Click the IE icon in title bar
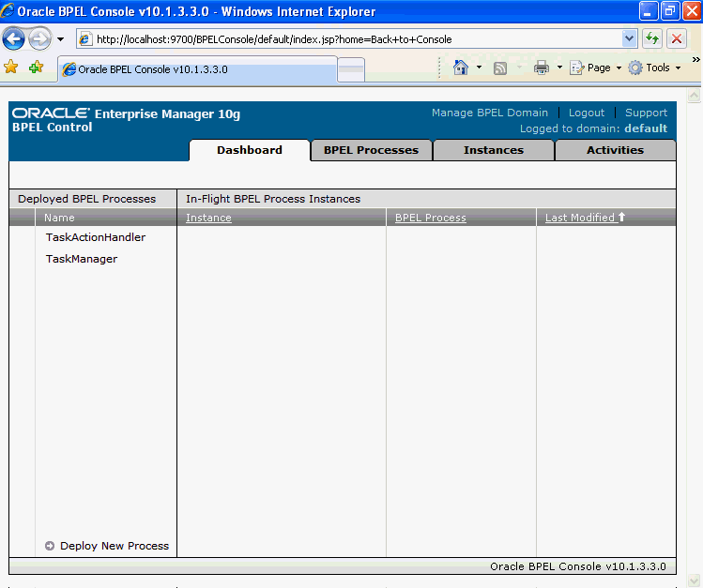The width and height of the screenshot is (703, 588). (8, 10)
